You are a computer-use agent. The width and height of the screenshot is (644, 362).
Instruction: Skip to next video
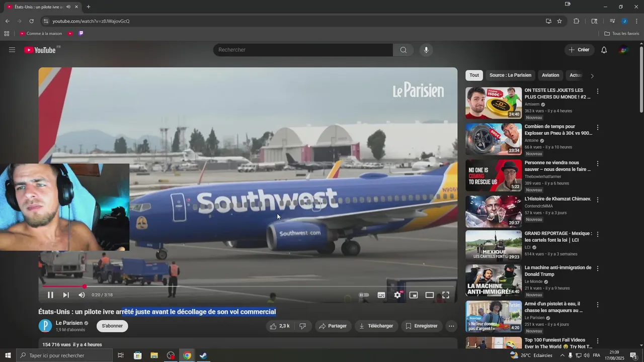click(x=66, y=295)
